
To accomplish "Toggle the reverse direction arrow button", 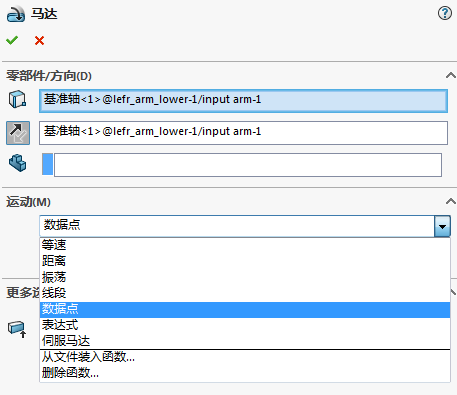I will coord(18,133).
